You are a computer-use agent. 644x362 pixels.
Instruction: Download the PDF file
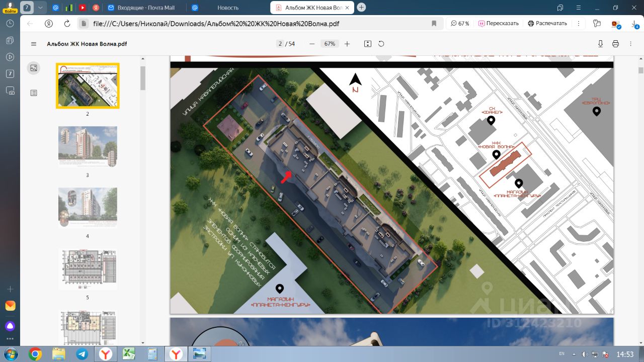(600, 44)
